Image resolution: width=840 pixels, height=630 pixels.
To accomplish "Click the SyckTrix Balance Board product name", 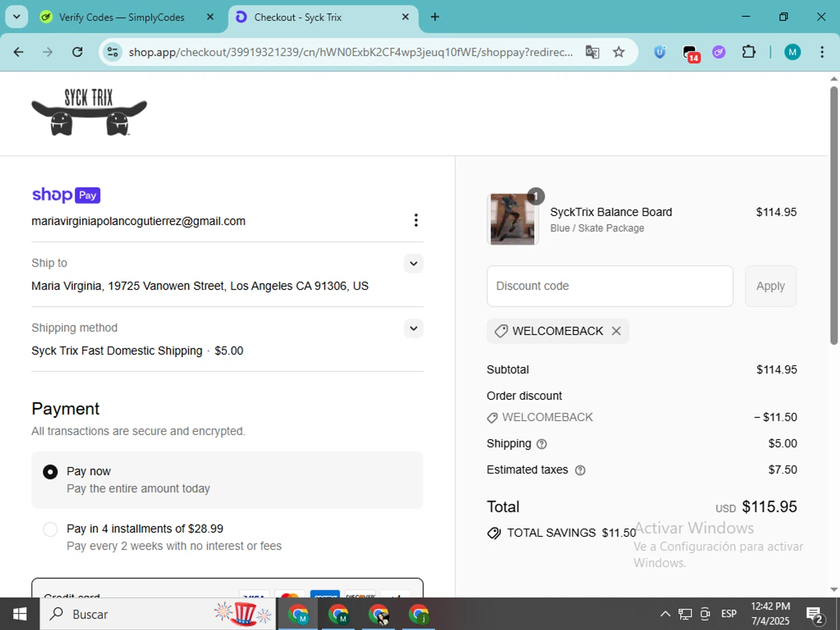I will pos(611,212).
